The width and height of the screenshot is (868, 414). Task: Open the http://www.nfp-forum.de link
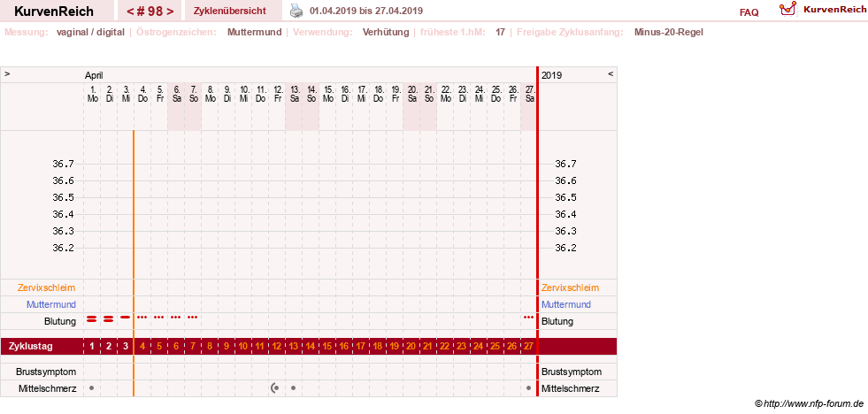pos(813,404)
